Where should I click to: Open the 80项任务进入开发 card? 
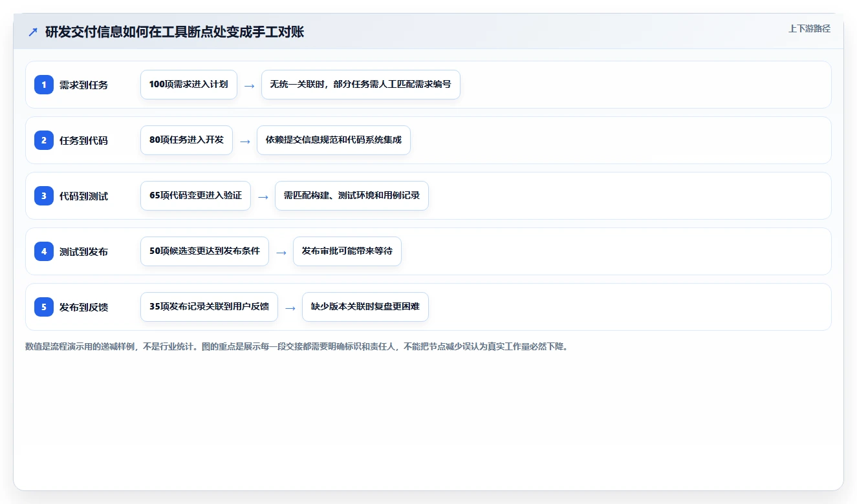coord(186,140)
